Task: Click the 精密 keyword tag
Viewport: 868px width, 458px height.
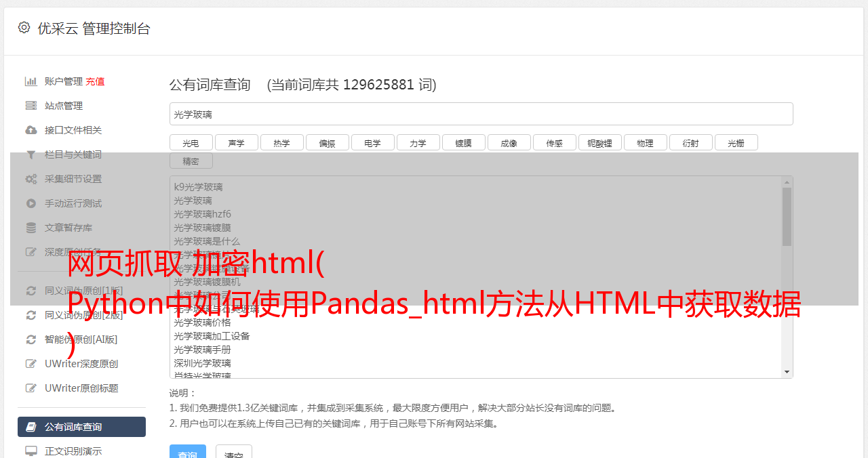Action: pyautogui.click(x=191, y=161)
